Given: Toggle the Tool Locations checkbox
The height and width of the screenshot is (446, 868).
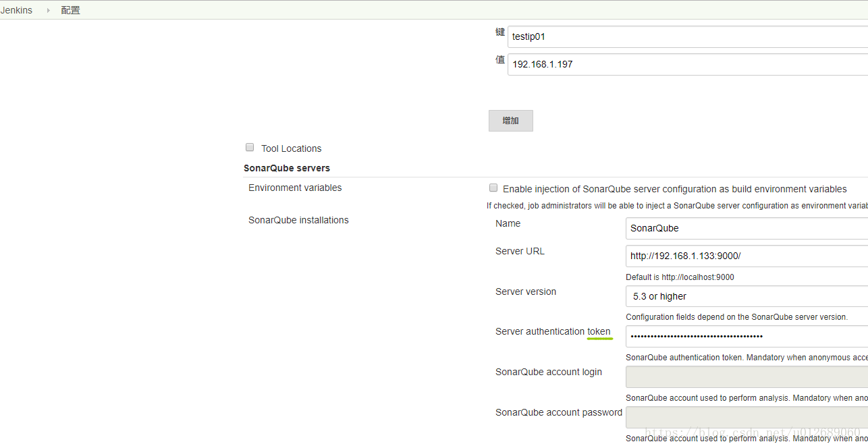Looking at the screenshot, I should (250, 147).
